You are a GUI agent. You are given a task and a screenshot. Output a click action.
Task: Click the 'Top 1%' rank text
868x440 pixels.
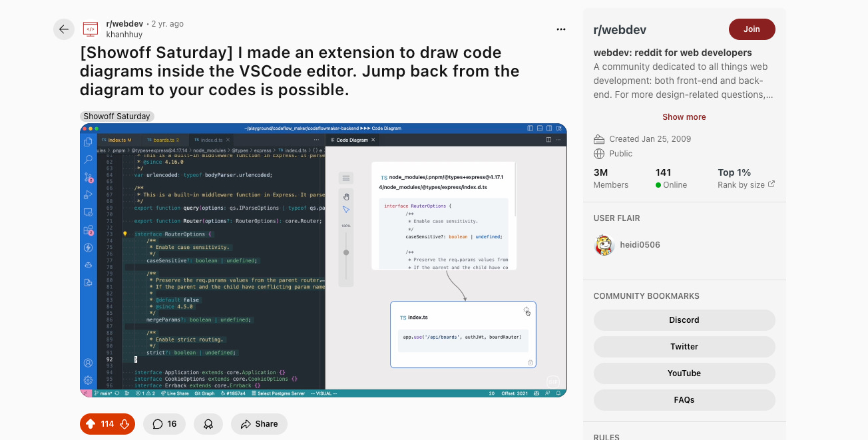[734, 172]
